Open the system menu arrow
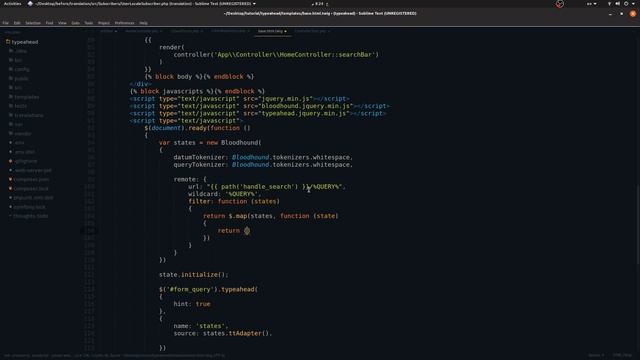Image resolution: width=640 pixels, height=360 pixels. click(x=633, y=3)
